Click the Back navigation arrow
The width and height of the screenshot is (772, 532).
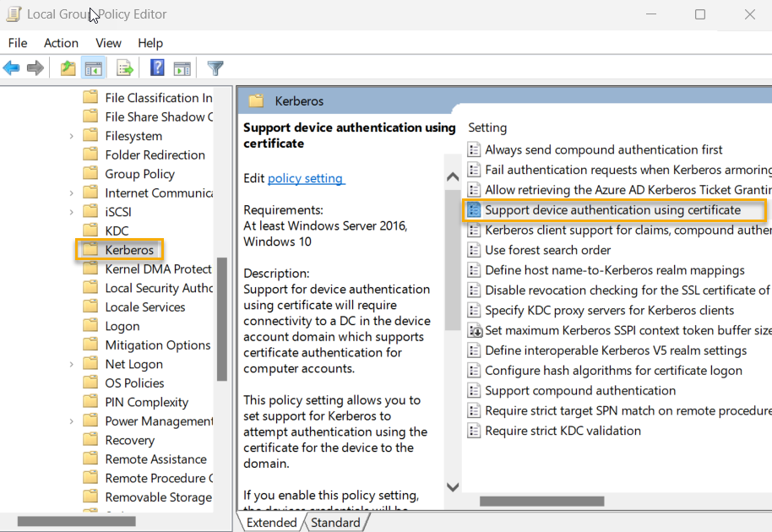tap(11, 68)
